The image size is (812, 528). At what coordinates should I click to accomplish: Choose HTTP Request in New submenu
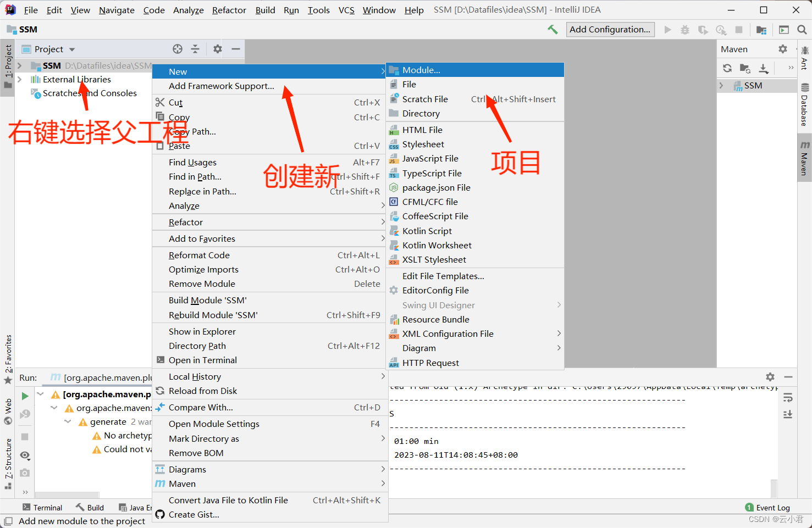pos(476,363)
